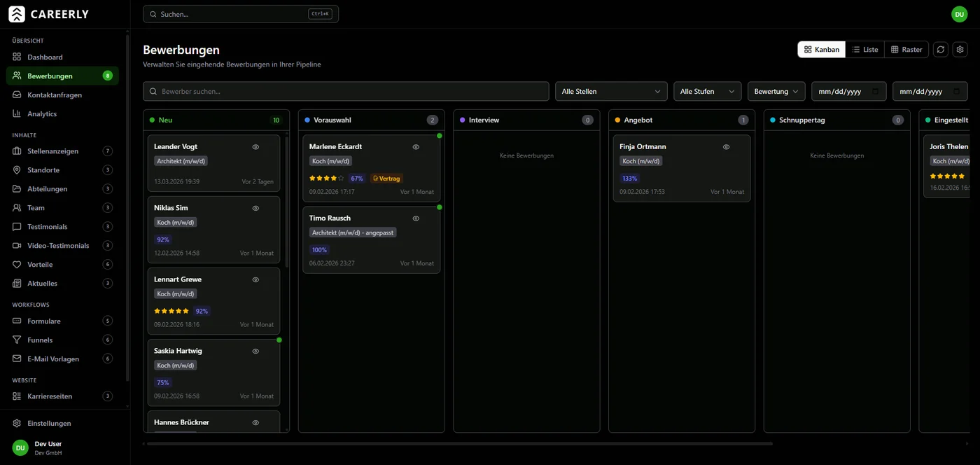Open Timo Rausch application card
The image size is (980, 465).
[x=371, y=240]
